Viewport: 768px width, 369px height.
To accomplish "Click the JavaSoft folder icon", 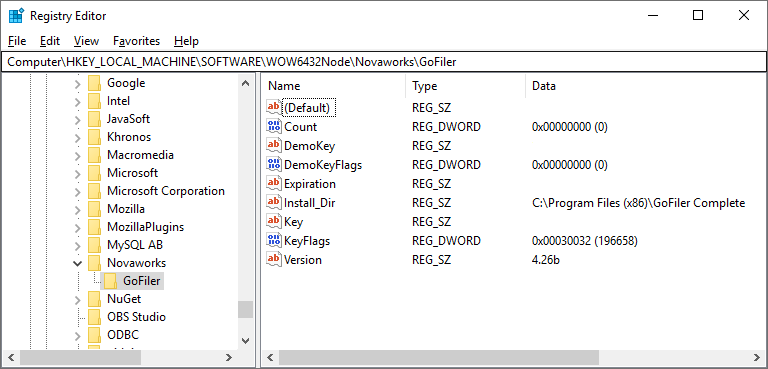I will [95, 119].
